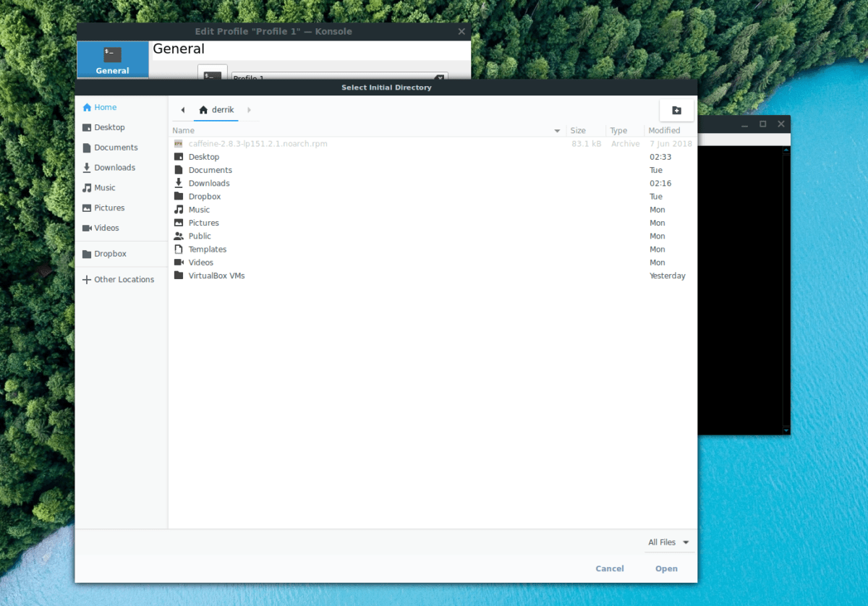Screen dimensions: 868x606
Task: Open Videos from the sidebar
Action: [x=106, y=228]
